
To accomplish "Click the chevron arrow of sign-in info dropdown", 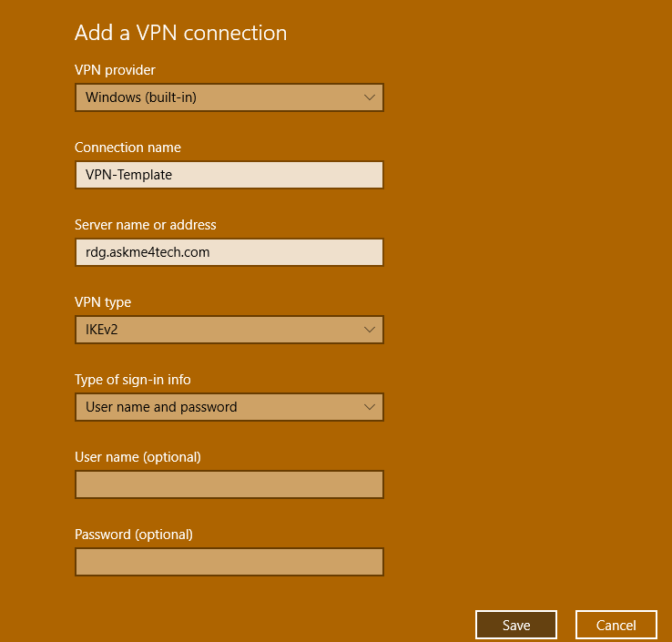I will tap(369, 407).
